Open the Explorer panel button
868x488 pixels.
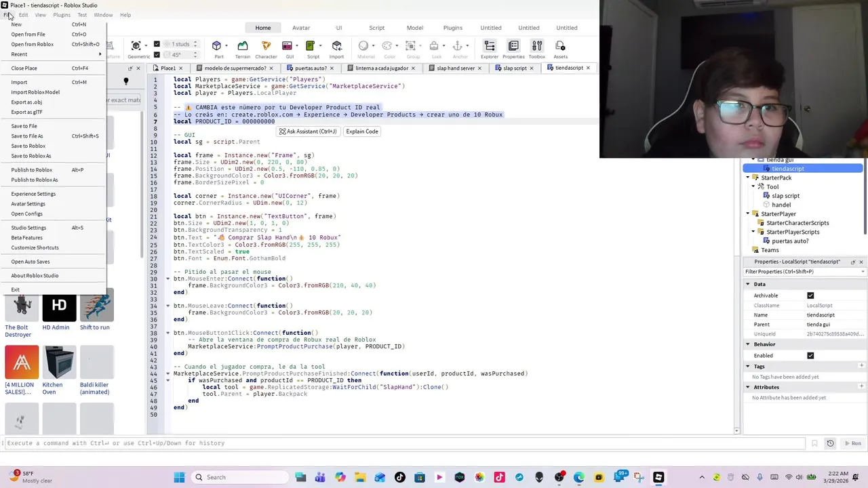tap(489, 46)
